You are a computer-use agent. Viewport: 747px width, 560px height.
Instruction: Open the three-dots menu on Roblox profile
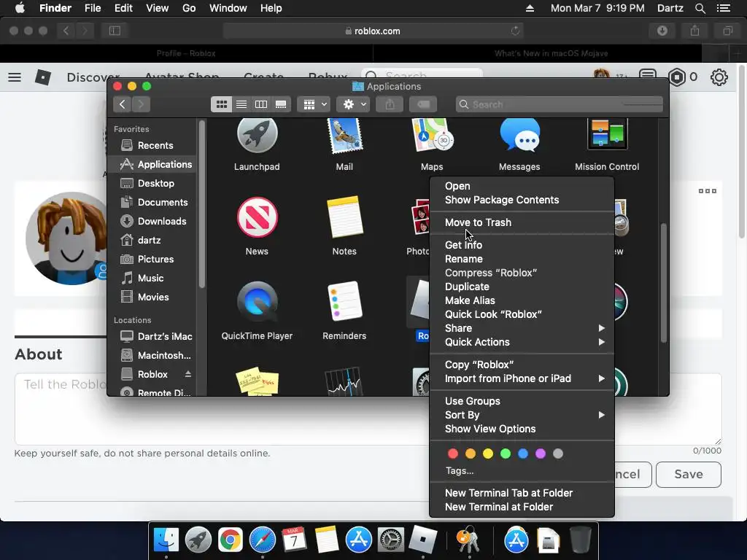708,191
